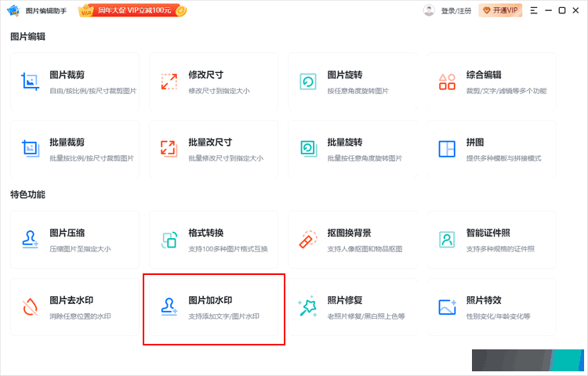
Task: Click description 支持100多种图片格式互换
Action: tap(228, 249)
